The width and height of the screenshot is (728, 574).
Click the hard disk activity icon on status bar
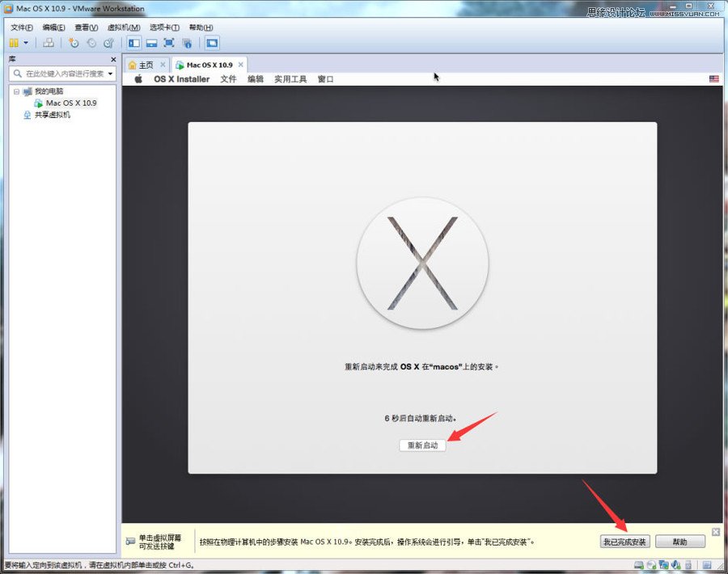638,565
